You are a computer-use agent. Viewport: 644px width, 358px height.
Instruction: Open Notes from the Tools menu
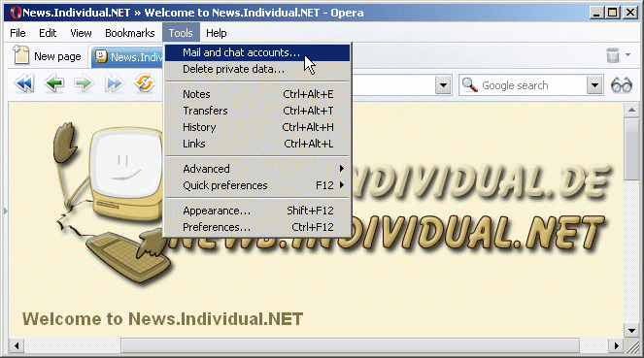coord(257,94)
